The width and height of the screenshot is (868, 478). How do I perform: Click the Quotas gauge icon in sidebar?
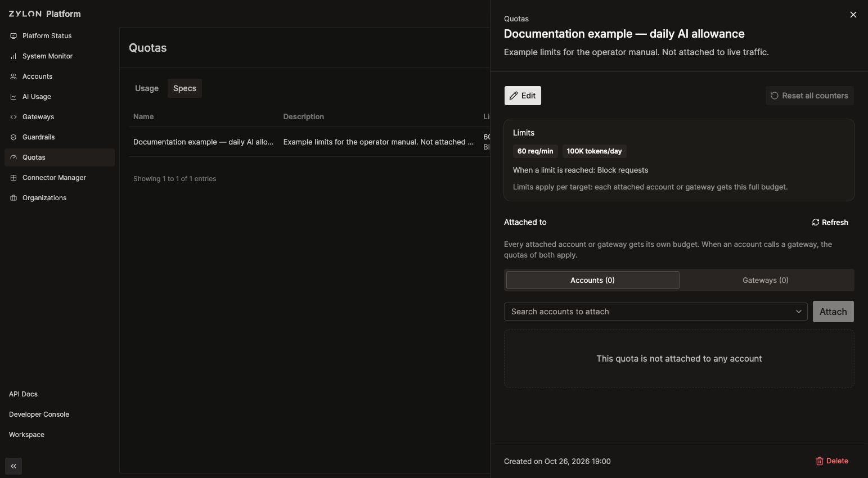click(x=14, y=157)
